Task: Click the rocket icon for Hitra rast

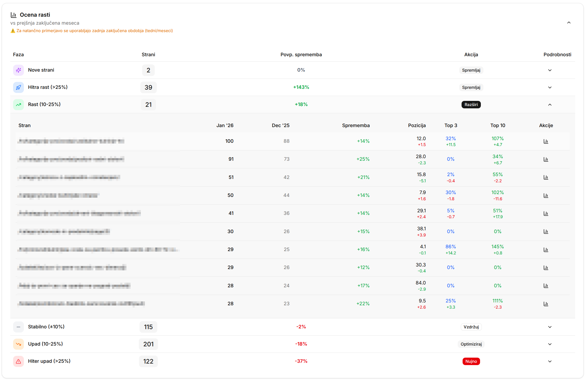Action: 19,87
